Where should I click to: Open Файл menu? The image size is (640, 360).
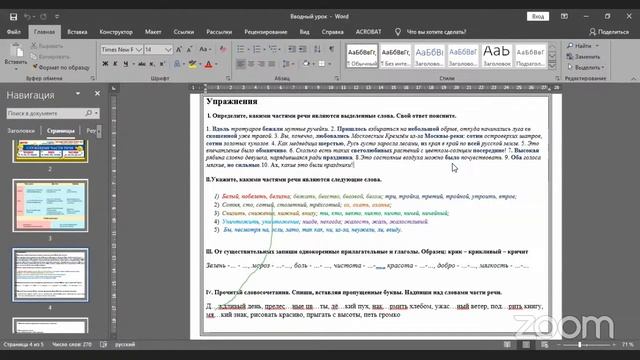(x=13, y=32)
